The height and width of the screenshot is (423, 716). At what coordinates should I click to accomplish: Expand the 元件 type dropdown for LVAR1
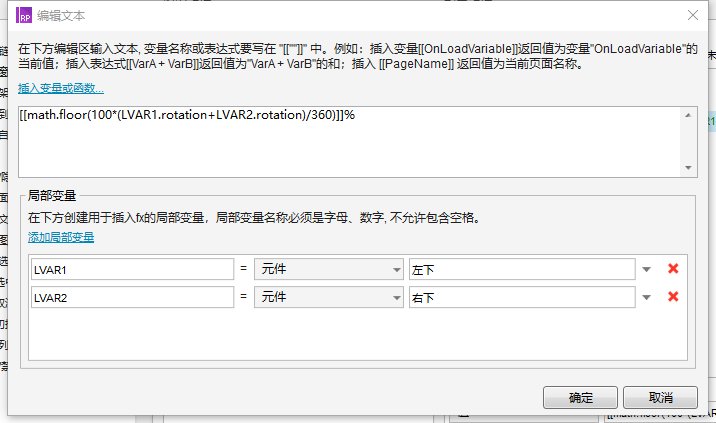point(329,270)
